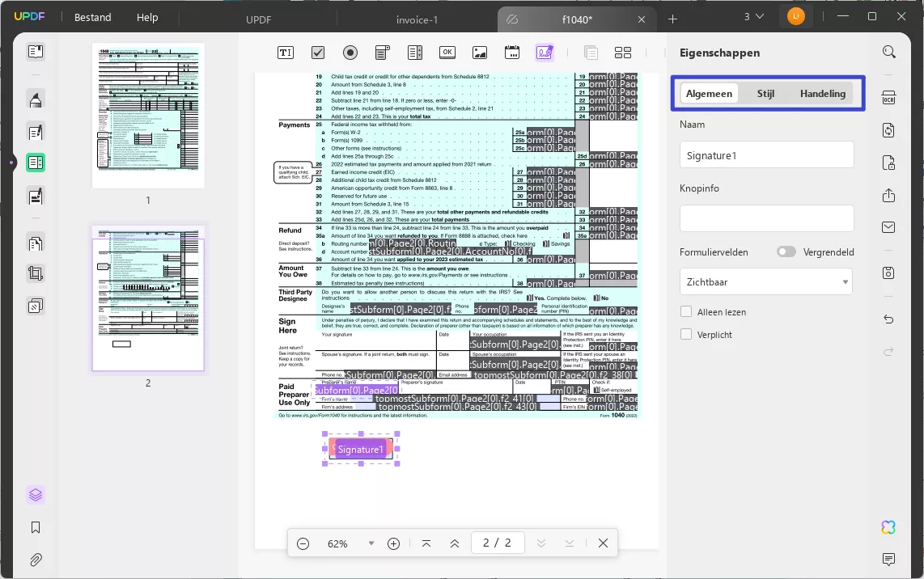This screenshot has width=924, height=579.
Task: Select the List Box form tool
Action: click(x=415, y=53)
